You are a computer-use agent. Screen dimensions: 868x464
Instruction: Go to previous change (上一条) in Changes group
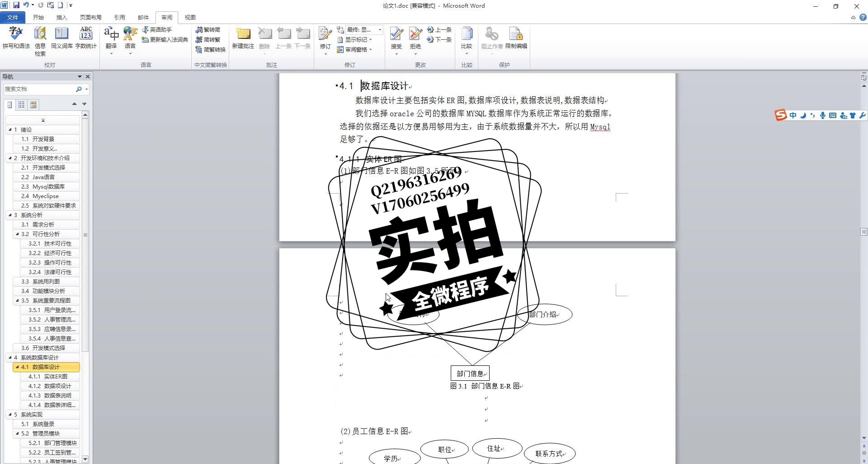tap(439, 29)
